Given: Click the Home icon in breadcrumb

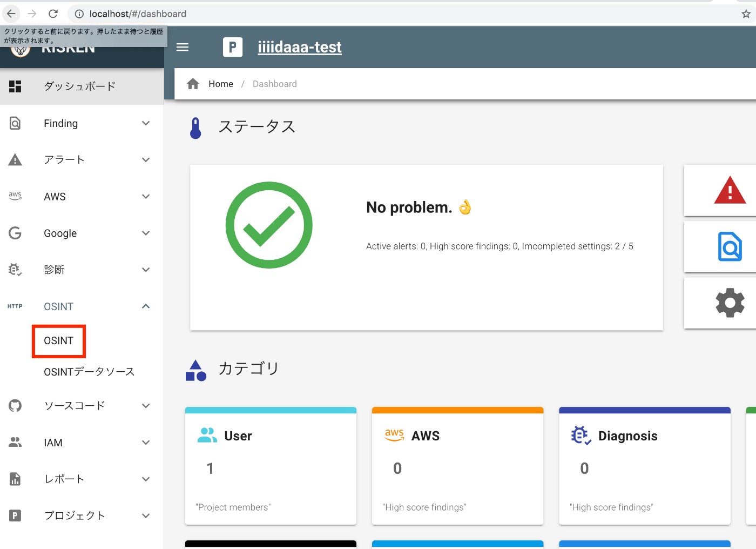Looking at the screenshot, I should [193, 84].
